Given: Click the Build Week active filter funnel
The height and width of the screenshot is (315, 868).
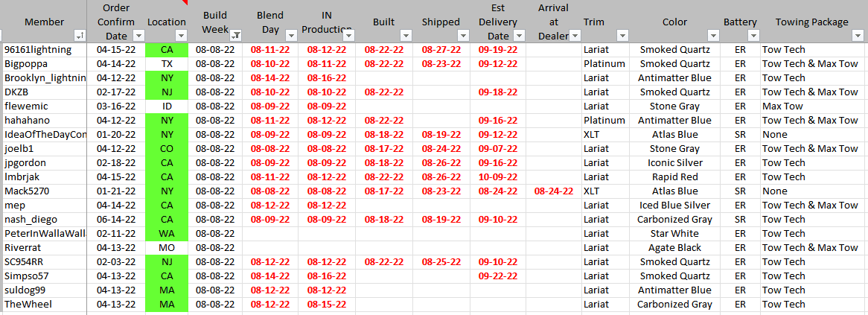Looking at the screenshot, I should (x=235, y=36).
